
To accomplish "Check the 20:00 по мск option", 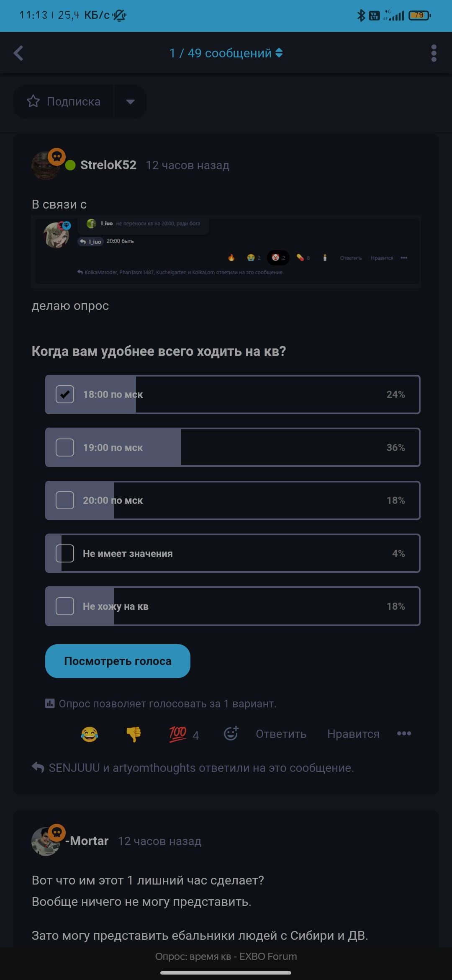I will click(65, 500).
